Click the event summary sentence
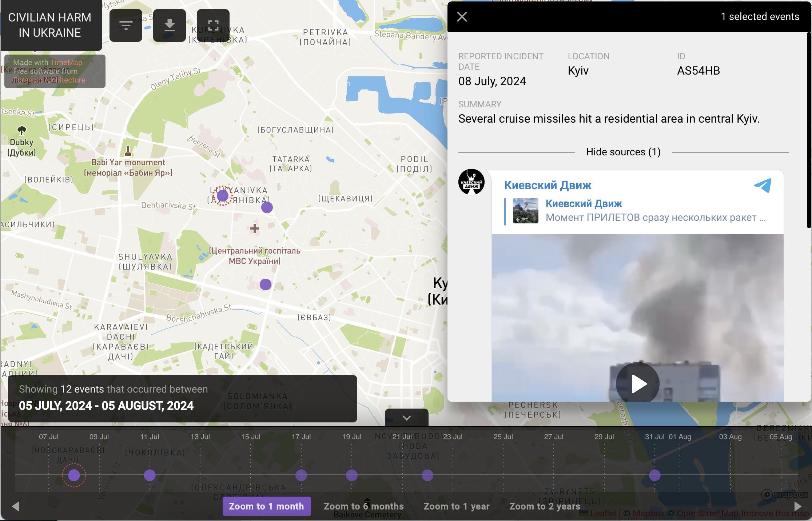Image resolution: width=812 pixels, height=521 pixels. (609, 119)
